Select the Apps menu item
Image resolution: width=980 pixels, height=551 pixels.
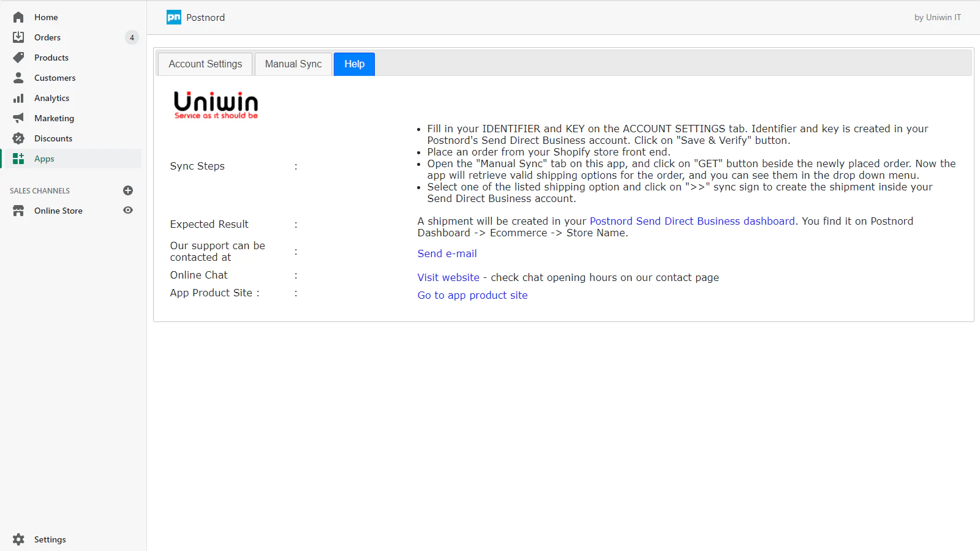[x=44, y=159]
